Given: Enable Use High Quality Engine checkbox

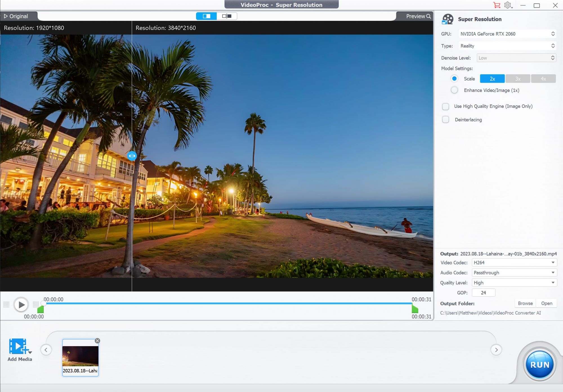Looking at the screenshot, I should [446, 107].
